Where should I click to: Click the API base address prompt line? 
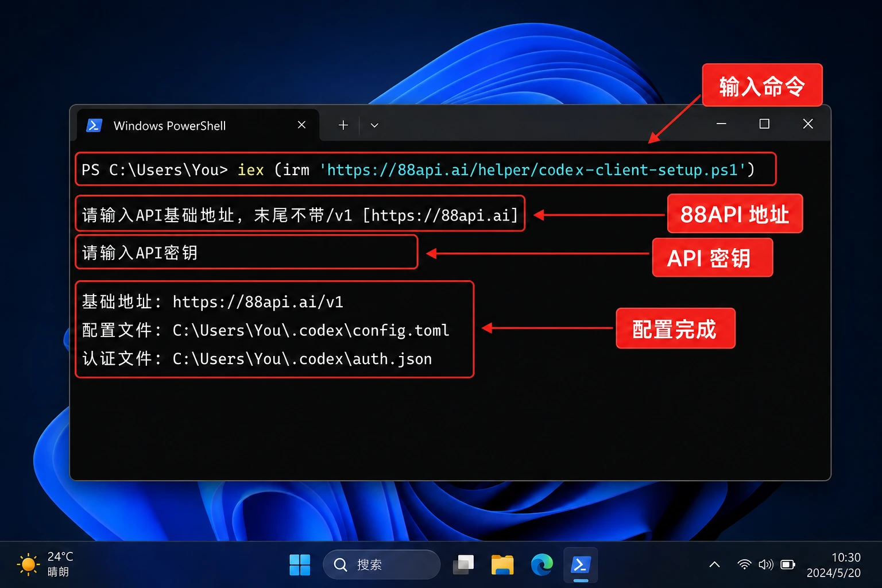click(300, 215)
